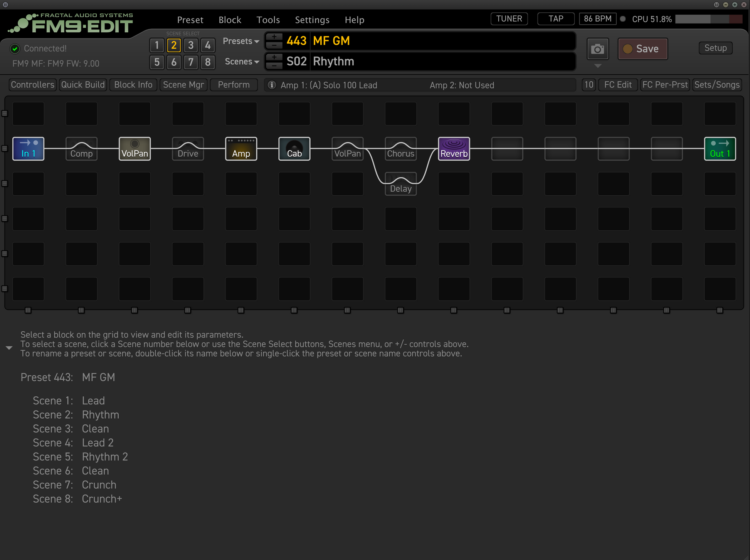Select the In 1 input block
The height and width of the screenshot is (560, 750).
tap(28, 149)
